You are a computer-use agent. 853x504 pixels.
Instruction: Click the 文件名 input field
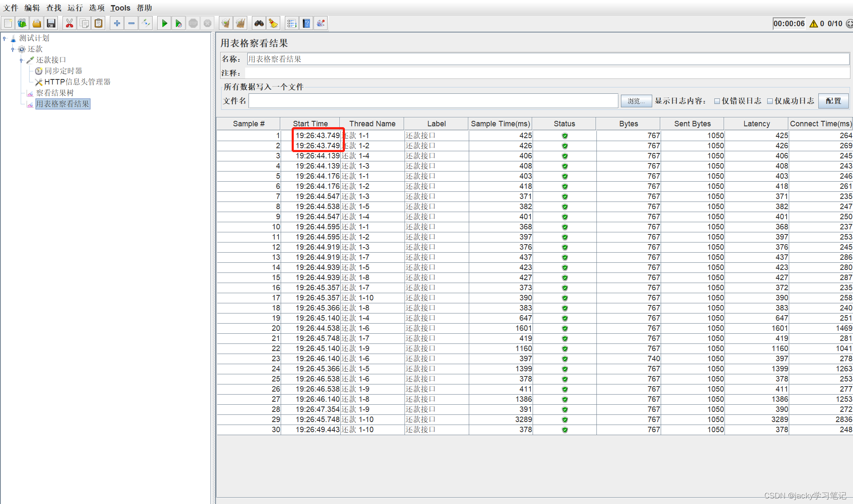tap(433, 101)
